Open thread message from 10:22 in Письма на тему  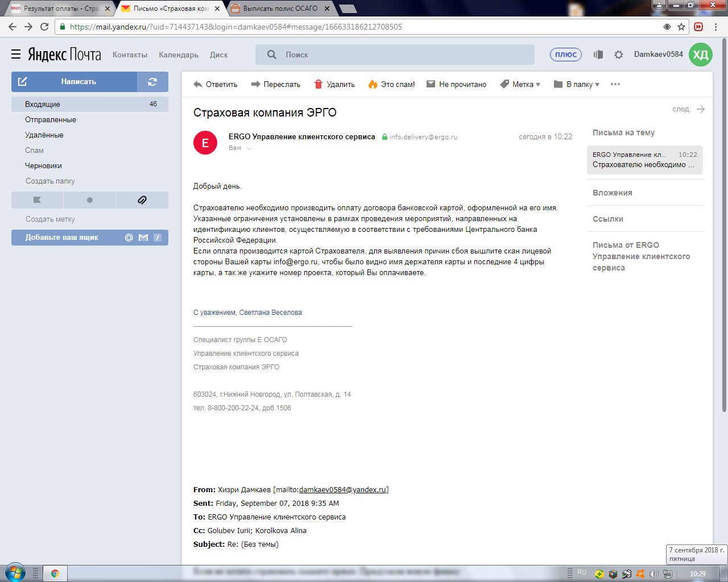click(x=645, y=160)
